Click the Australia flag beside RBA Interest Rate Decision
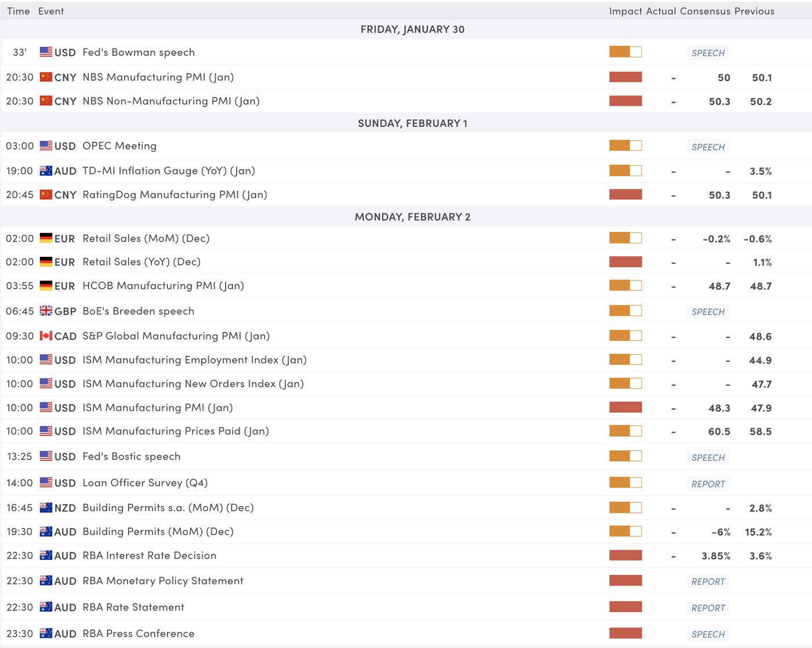This screenshot has height=648, width=812. [x=46, y=555]
